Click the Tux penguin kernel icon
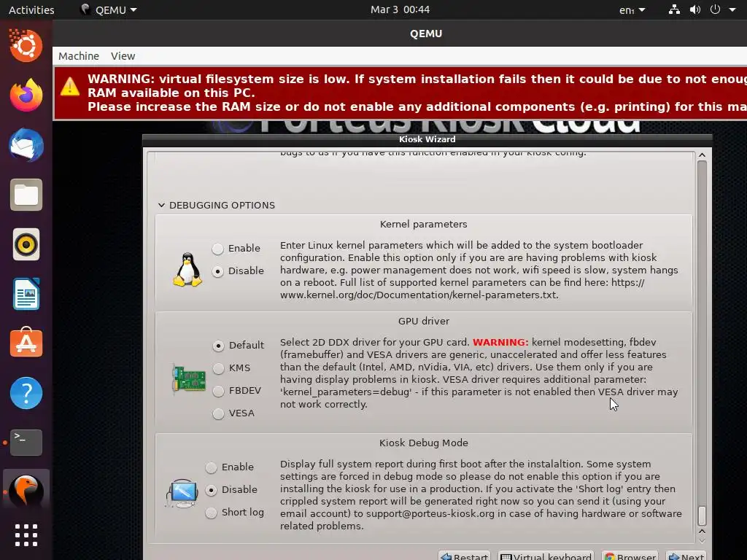This screenshot has width=747, height=560. (187, 270)
